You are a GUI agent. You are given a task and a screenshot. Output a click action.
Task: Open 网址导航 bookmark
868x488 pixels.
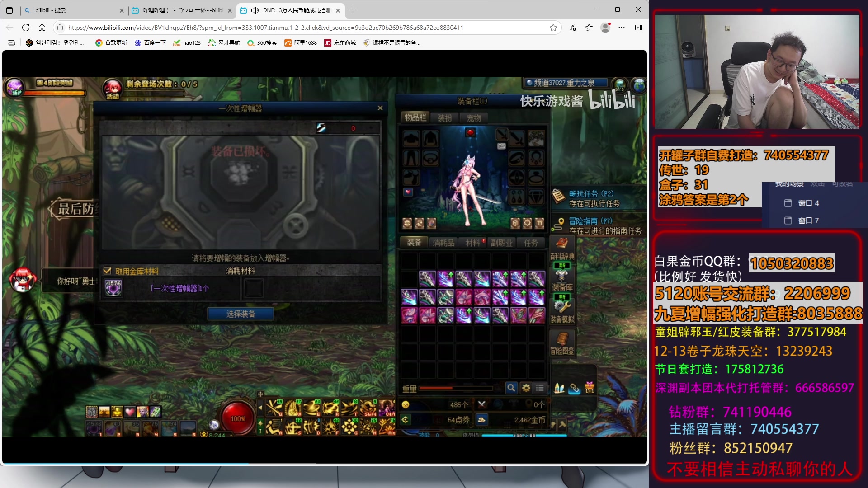tap(224, 43)
